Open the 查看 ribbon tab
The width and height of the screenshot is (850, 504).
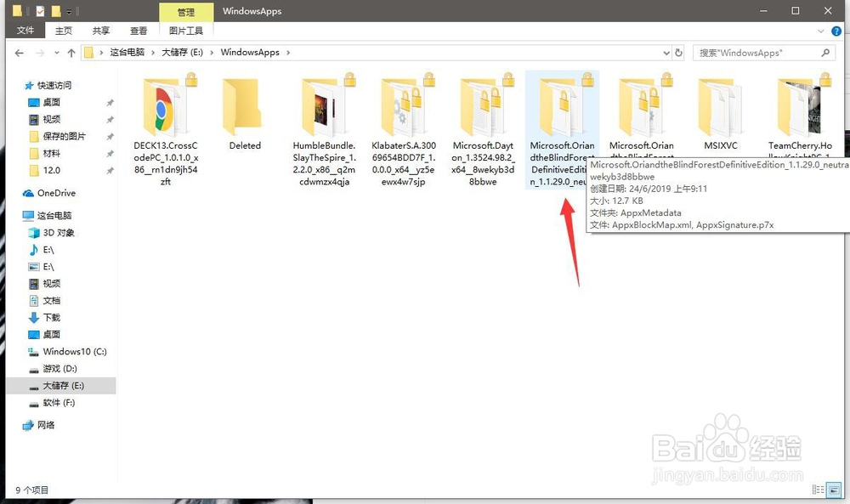pos(139,31)
